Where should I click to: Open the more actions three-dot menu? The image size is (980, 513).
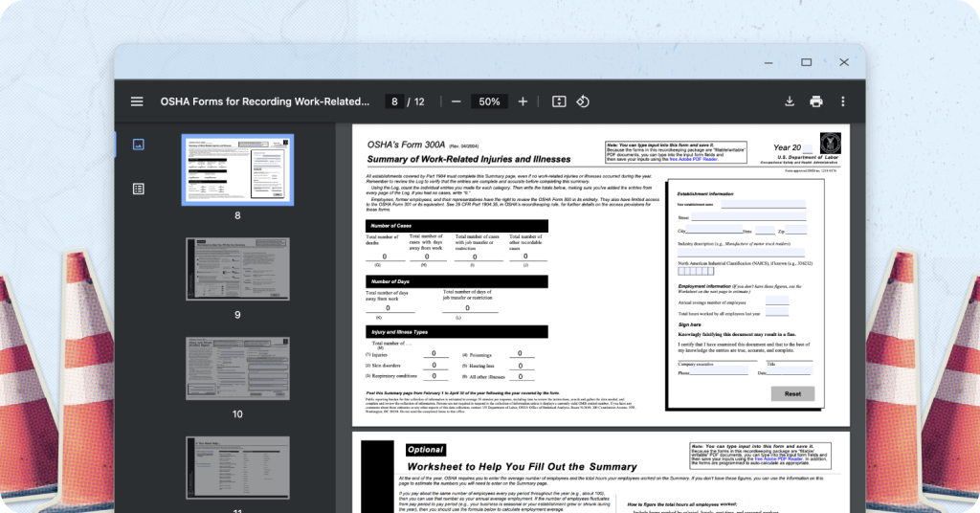click(x=842, y=101)
